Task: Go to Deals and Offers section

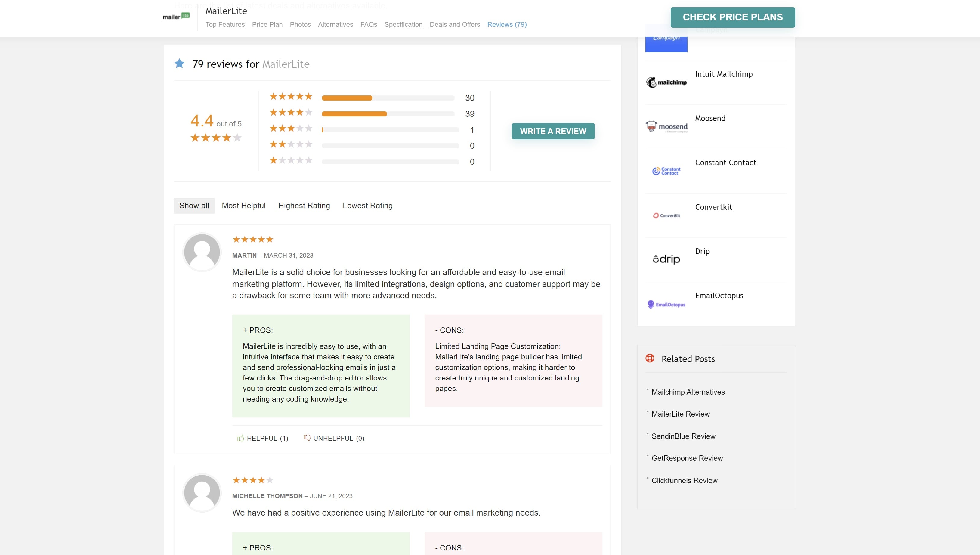Action: 455,24
